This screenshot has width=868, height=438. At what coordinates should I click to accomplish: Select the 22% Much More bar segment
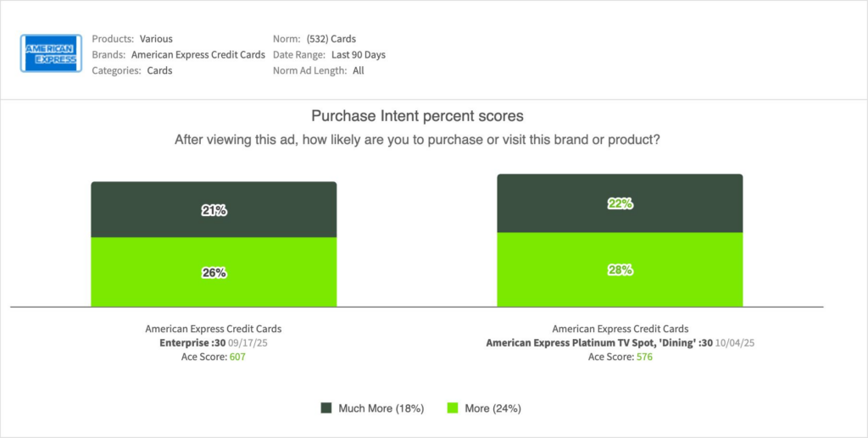(620, 203)
